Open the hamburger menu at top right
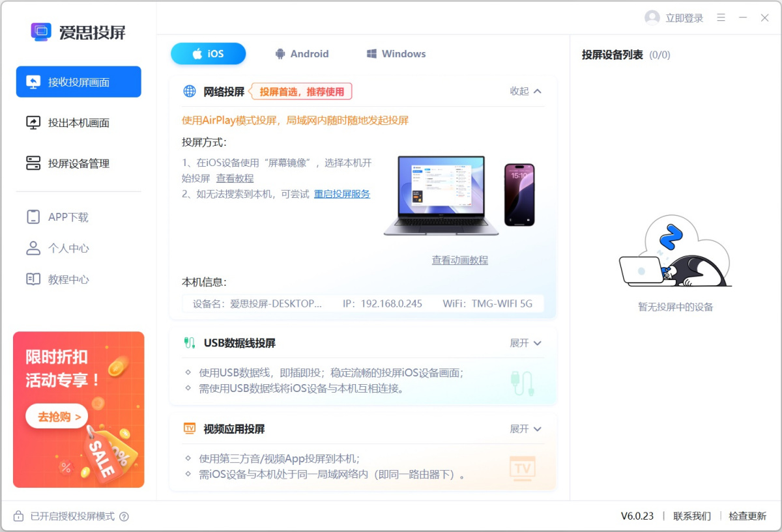782x532 pixels. pos(721,18)
